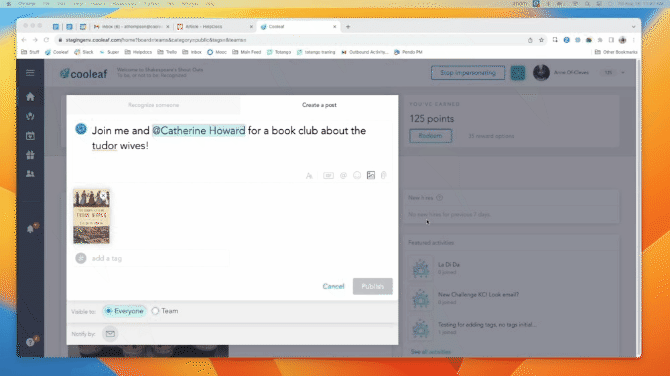
Task: Click the Redeem points button
Action: pos(430,136)
